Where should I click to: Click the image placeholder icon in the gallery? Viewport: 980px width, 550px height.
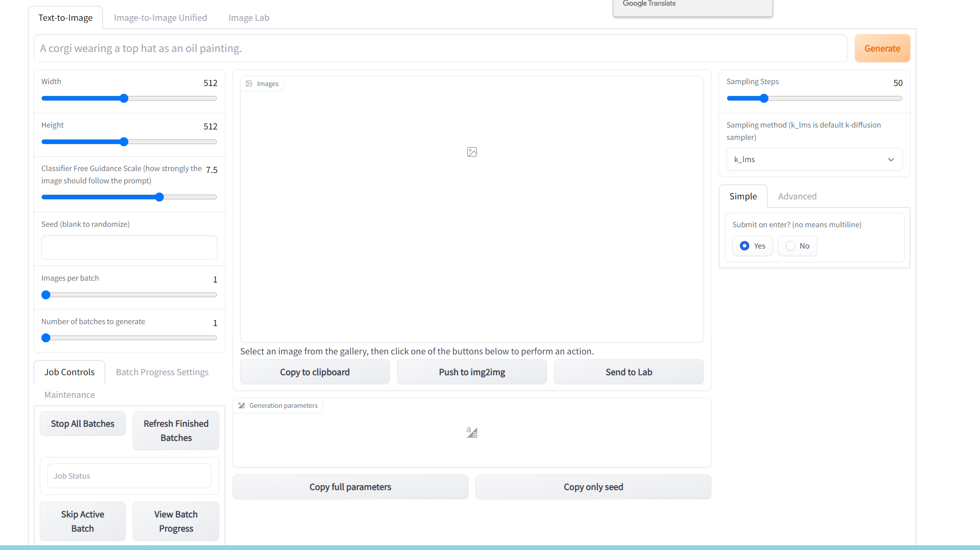472,152
